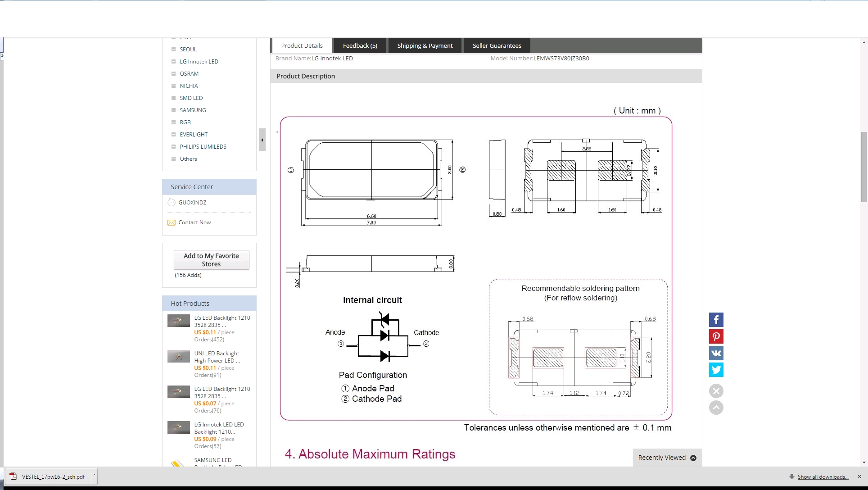Click the back-to-top arrow icon
868x490 pixels.
click(716, 408)
